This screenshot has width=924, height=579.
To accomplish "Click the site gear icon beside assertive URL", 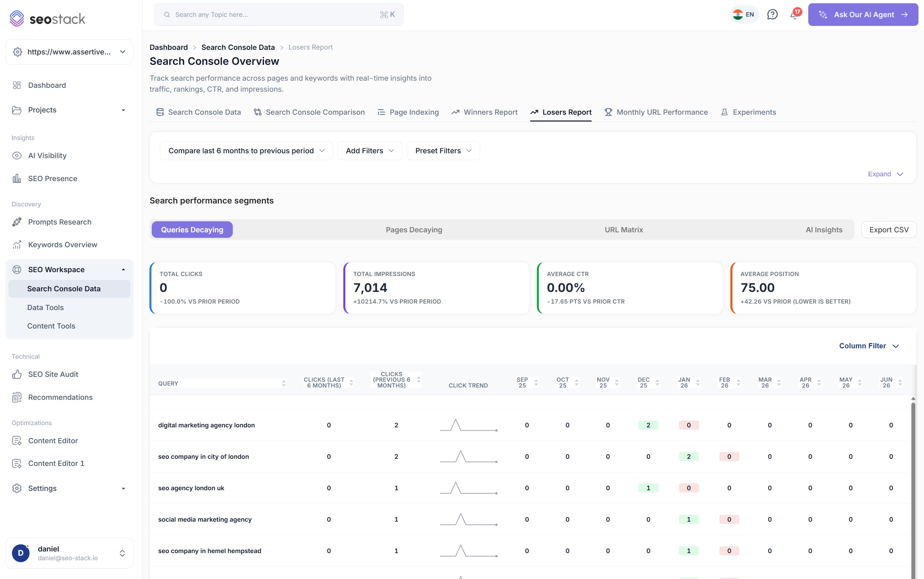I will (18, 52).
